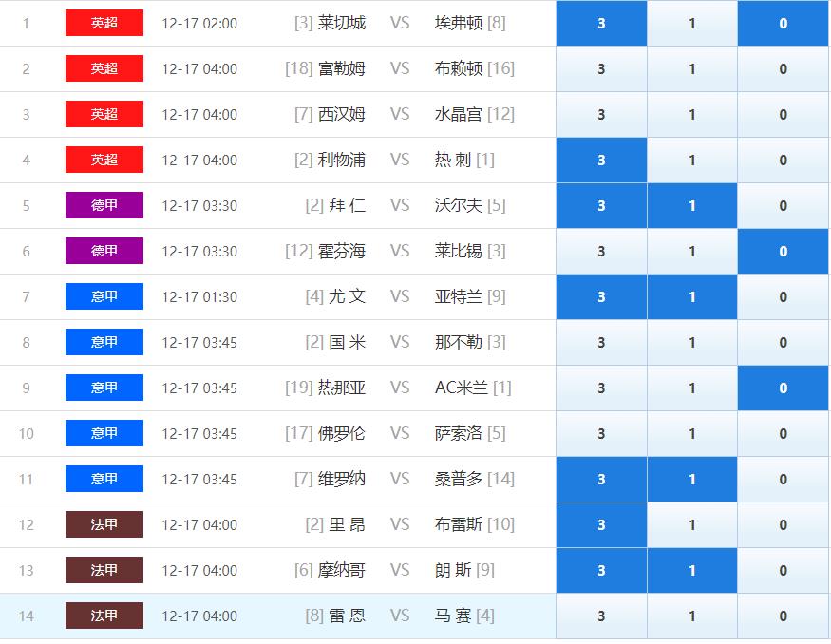Toggle 0 for 莱切城 vs 埃弗顿
Screen dimensions: 831x644
tap(783, 24)
